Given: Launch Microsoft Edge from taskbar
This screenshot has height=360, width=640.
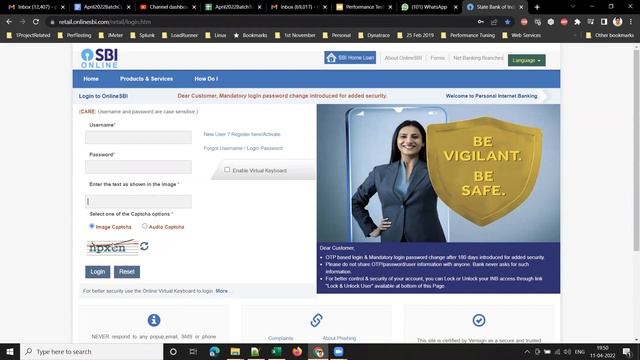Looking at the screenshot, I should [x=214, y=351].
